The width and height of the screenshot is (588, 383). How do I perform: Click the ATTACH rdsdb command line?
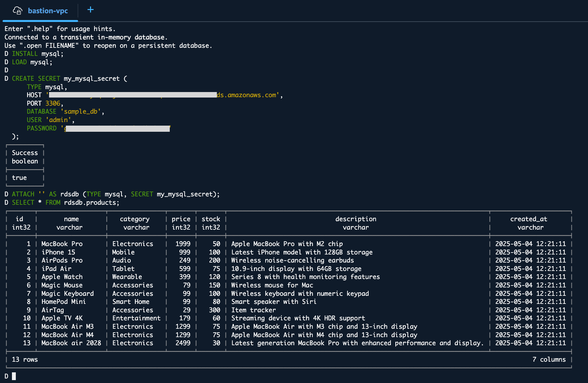tap(112, 194)
